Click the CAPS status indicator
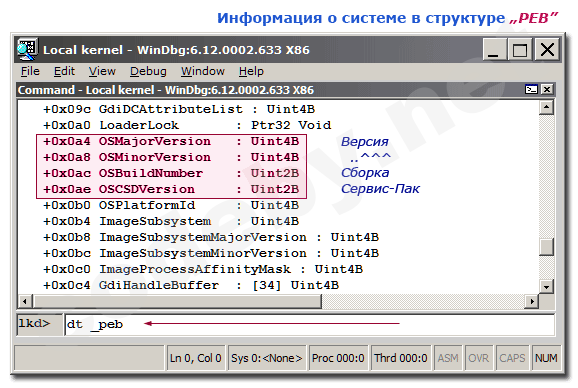This screenshot has width=578, height=388. (x=512, y=358)
